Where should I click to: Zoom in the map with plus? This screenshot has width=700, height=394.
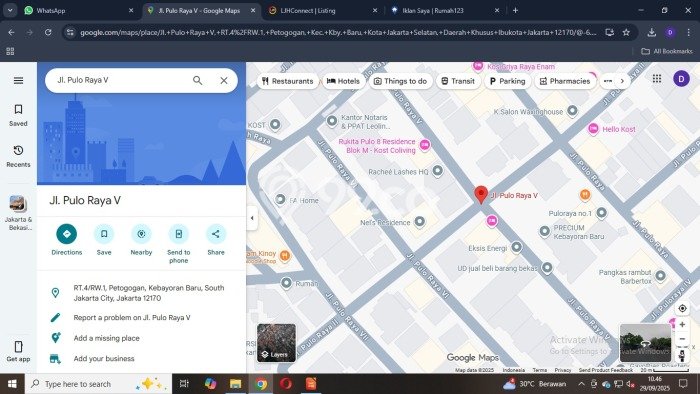click(x=682, y=324)
